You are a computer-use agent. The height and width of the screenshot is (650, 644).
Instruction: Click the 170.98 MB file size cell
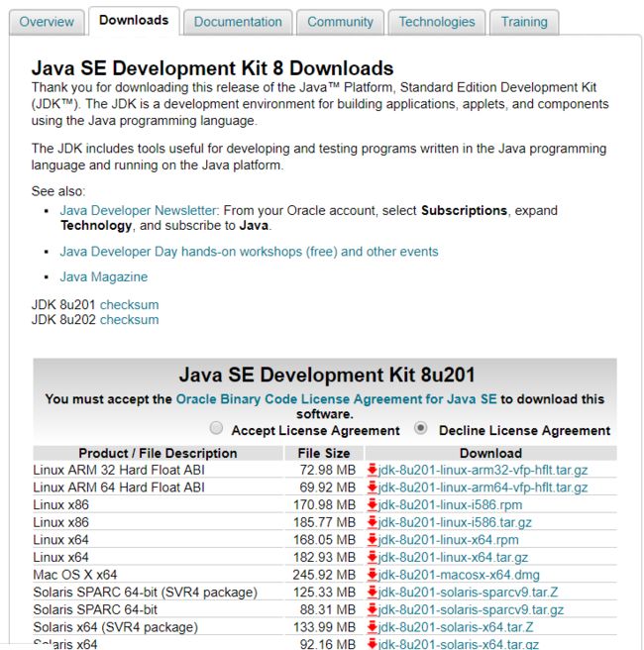[x=325, y=505]
